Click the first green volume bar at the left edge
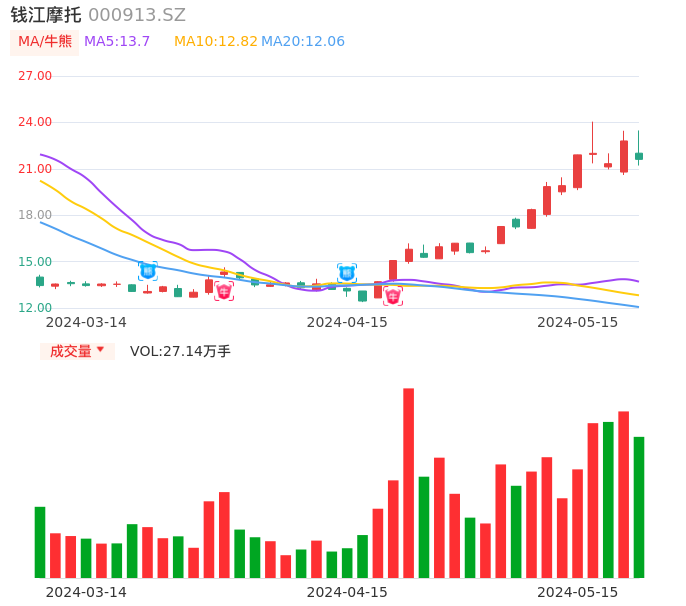The width and height of the screenshot is (686, 606). click(x=40, y=543)
